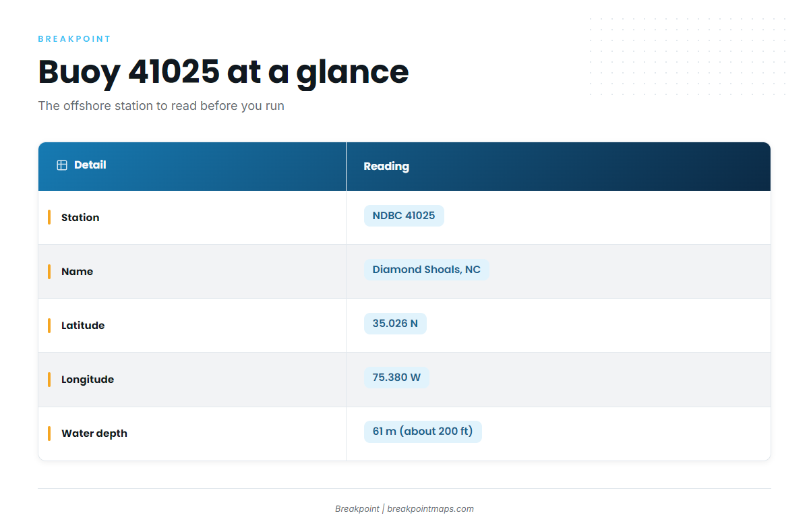This screenshot has width=809, height=532.
Task: Select the 75.380 W longitude value
Action: pos(396,378)
